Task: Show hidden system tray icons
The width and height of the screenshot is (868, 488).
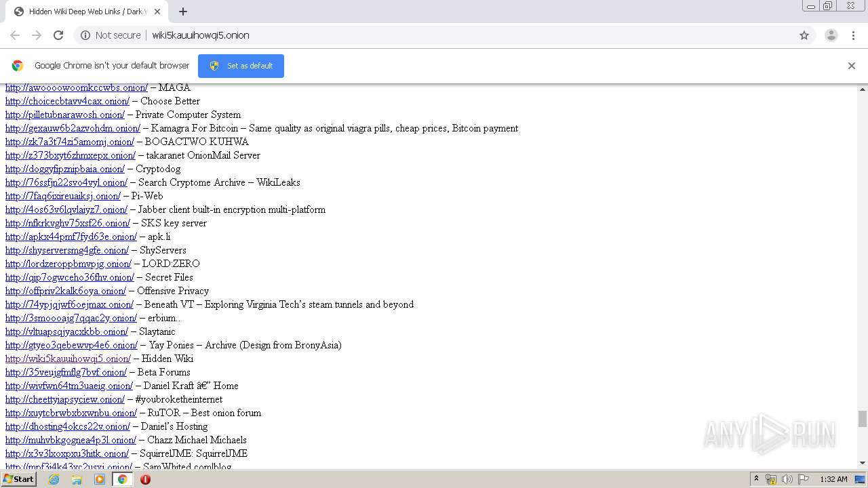Action: [x=756, y=479]
